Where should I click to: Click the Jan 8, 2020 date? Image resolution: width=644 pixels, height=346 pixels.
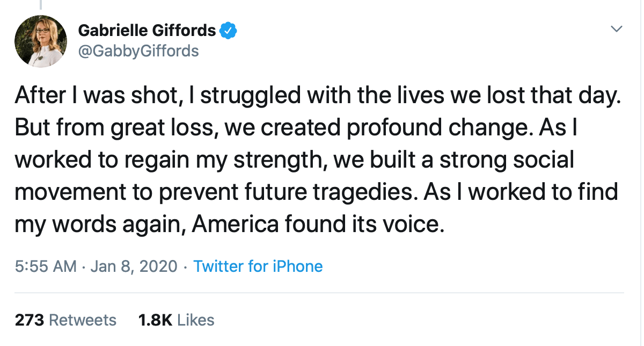tap(134, 266)
